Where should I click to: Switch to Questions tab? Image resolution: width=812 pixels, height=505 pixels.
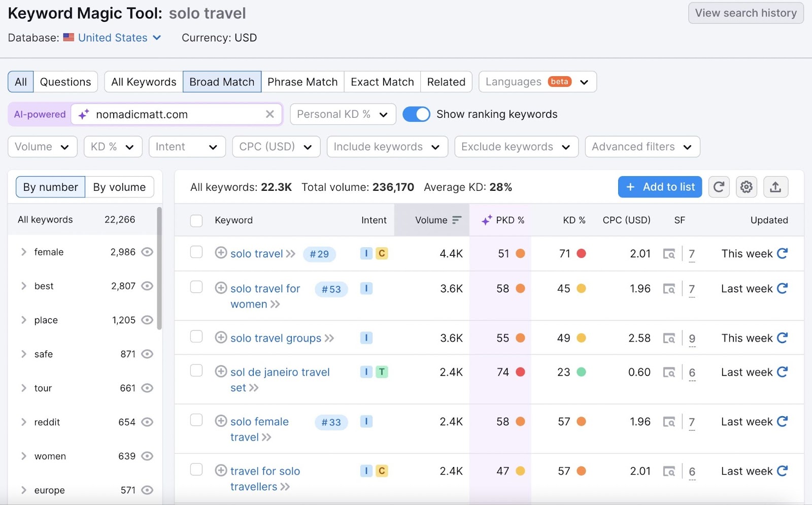pyautogui.click(x=65, y=82)
